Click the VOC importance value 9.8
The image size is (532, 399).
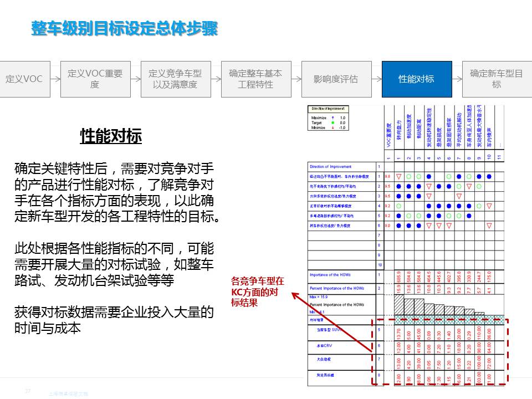point(387,176)
